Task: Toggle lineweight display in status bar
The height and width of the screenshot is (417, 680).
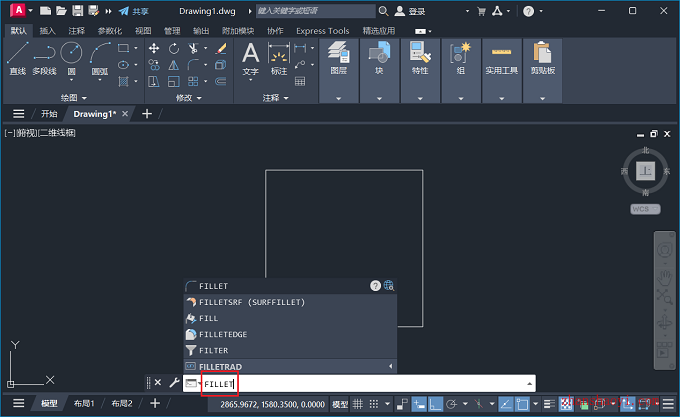Action: pyautogui.click(x=549, y=404)
